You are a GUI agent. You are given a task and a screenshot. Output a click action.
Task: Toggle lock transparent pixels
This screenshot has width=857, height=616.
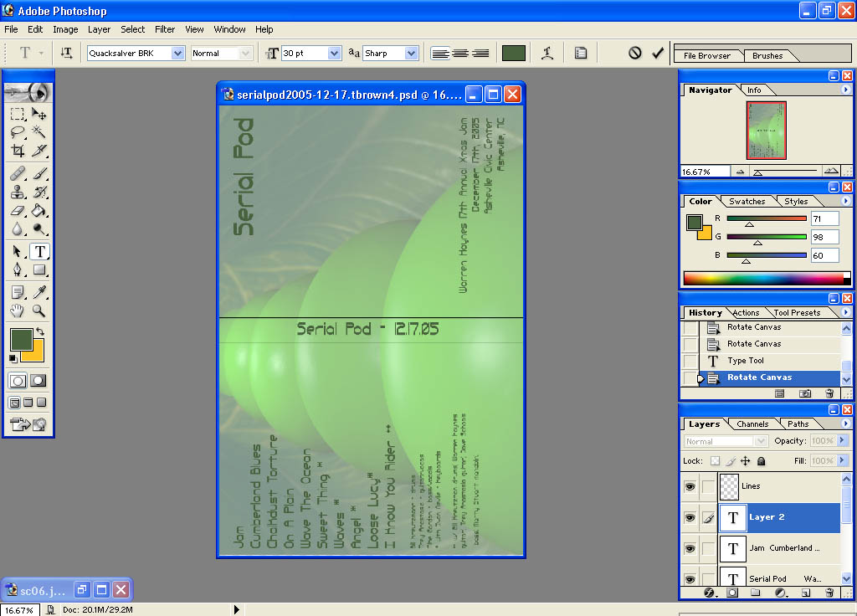(x=715, y=461)
